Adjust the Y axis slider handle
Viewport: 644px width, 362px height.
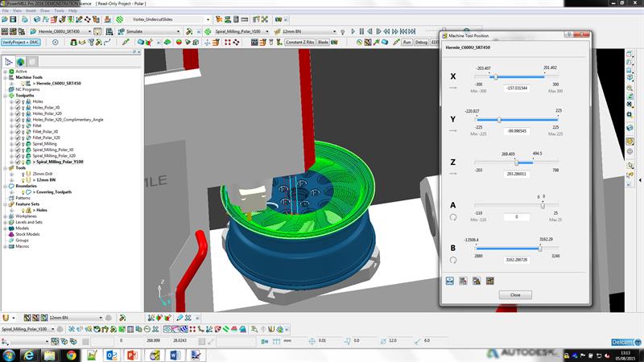(499, 120)
